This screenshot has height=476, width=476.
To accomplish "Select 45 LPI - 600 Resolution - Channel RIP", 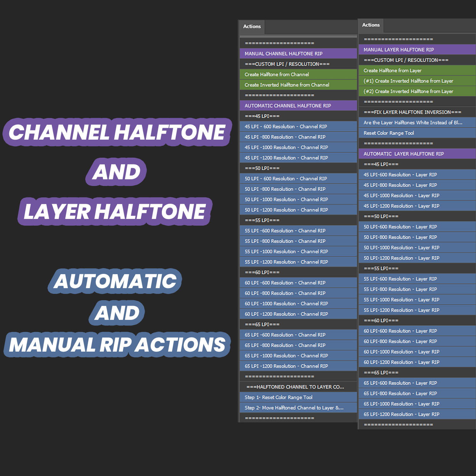I will click(x=299, y=127).
